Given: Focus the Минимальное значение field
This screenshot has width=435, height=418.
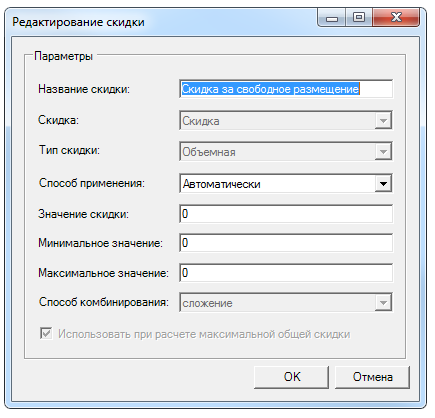Looking at the screenshot, I should (x=286, y=243).
